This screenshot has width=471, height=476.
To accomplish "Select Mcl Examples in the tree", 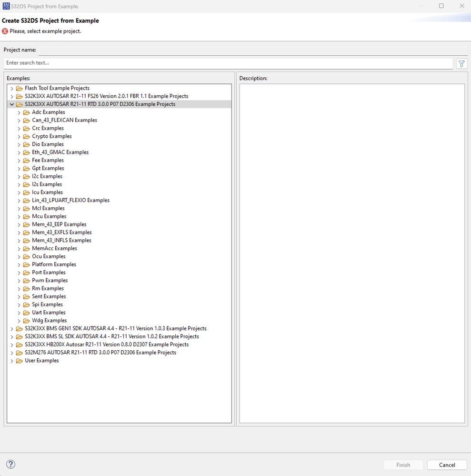I will tap(48, 208).
